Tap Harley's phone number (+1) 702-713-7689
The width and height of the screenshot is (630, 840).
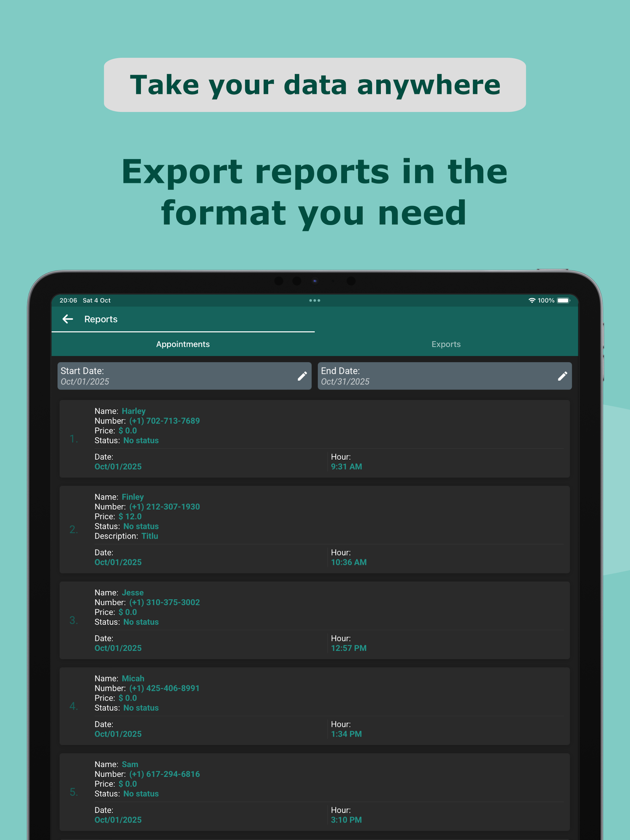click(x=164, y=421)
